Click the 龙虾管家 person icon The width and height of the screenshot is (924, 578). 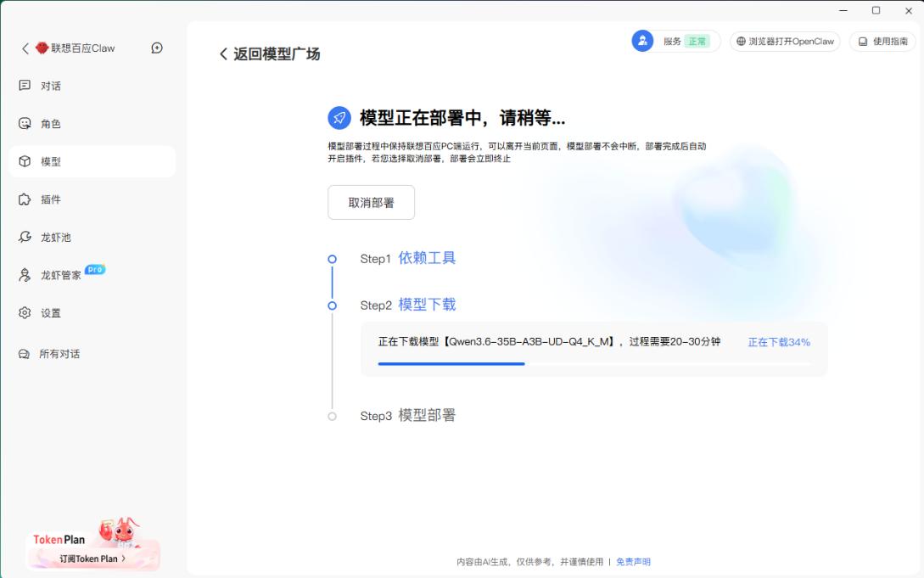click(x=25, y=275)
